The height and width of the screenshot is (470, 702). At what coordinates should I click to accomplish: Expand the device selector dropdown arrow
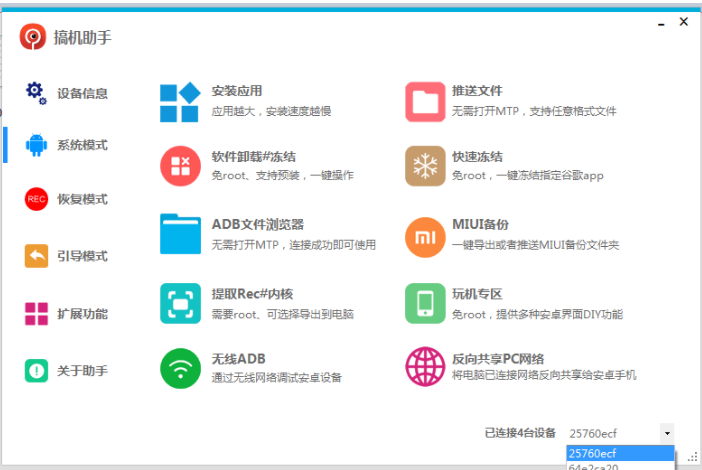667,433
